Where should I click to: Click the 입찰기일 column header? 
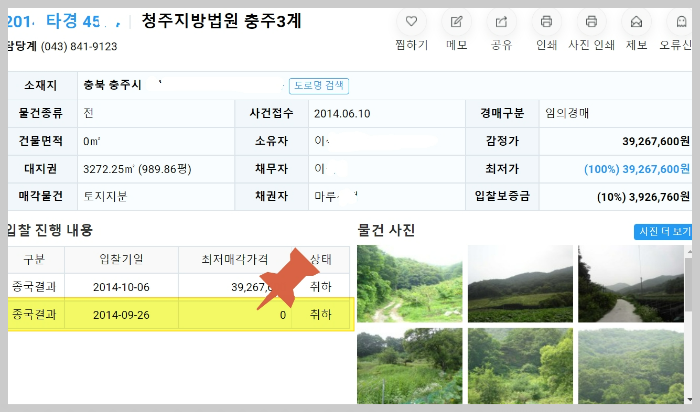121,259
